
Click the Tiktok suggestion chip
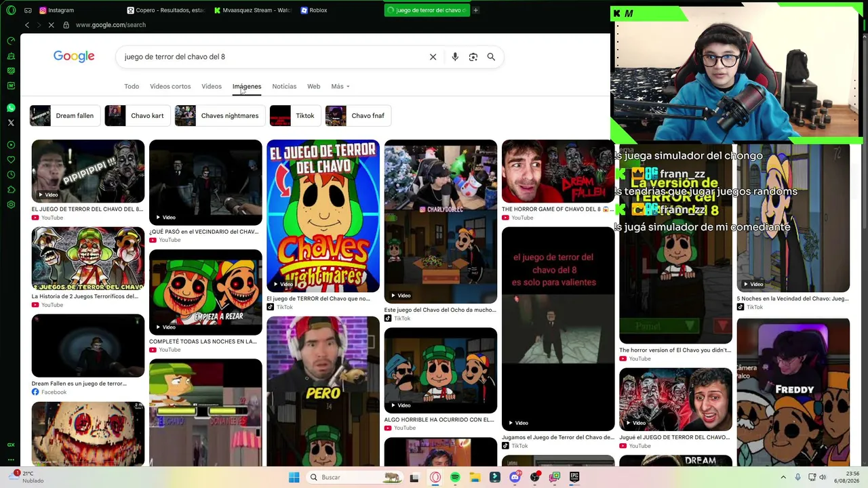click(x=296, y=116)
